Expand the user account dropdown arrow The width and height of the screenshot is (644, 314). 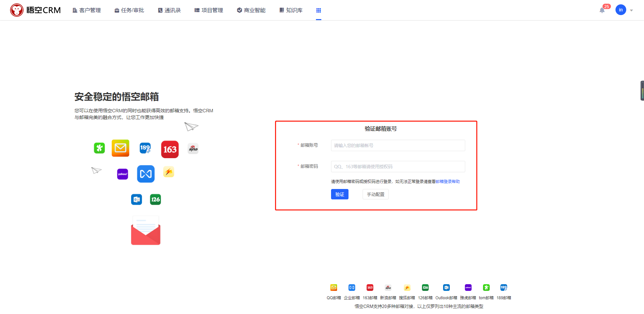(x=631, y=10)
